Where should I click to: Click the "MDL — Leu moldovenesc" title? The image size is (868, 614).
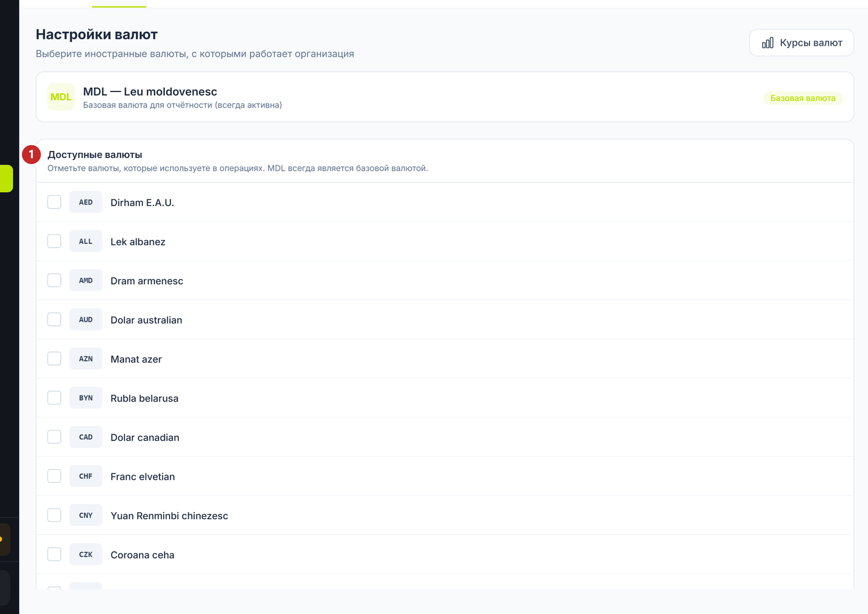point(150,91)
